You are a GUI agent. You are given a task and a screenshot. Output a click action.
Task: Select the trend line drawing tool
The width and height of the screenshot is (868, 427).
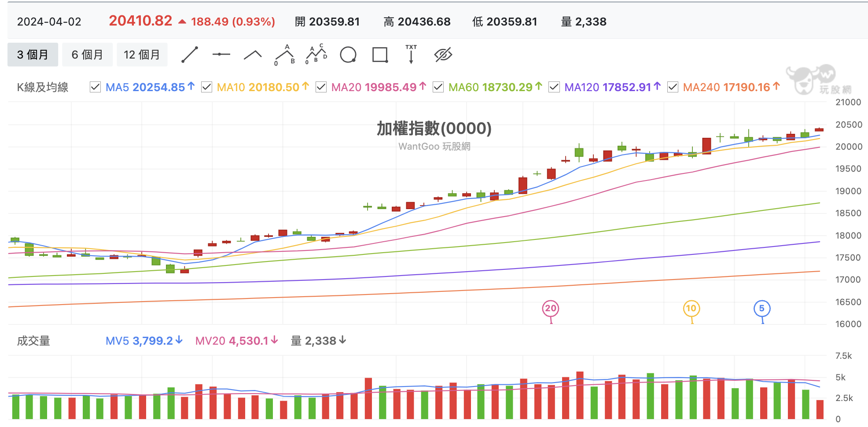click(190, 55)
